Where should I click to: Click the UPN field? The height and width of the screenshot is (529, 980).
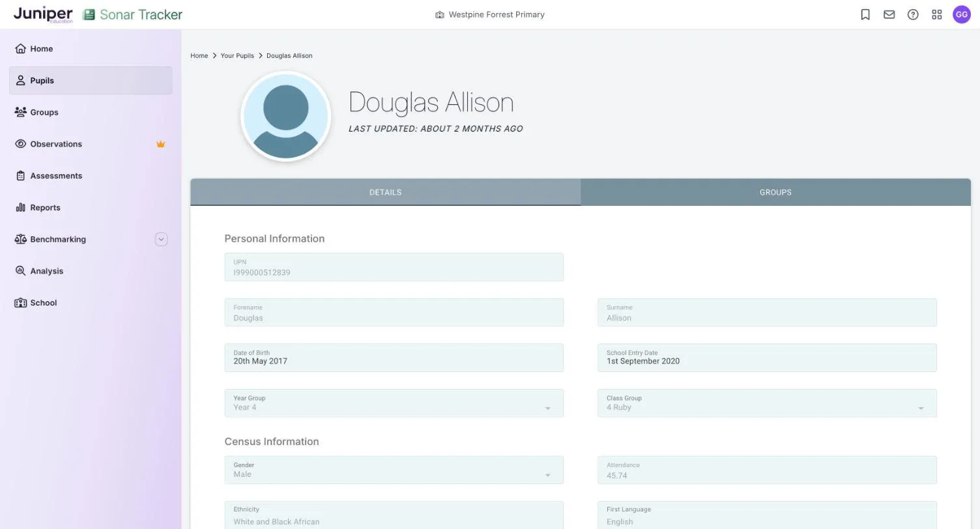pos(394,267)
